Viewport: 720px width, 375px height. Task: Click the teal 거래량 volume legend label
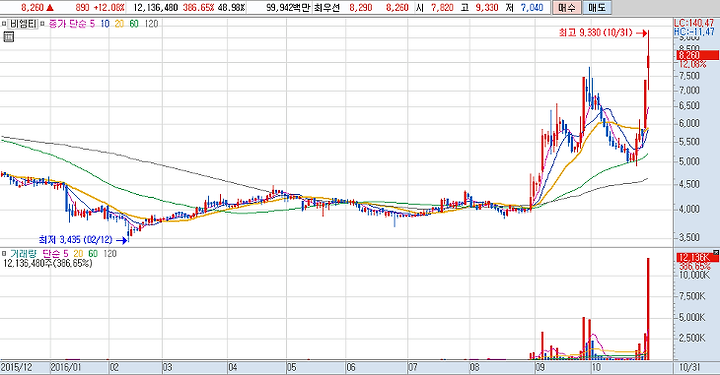click(x=23, y=254)
